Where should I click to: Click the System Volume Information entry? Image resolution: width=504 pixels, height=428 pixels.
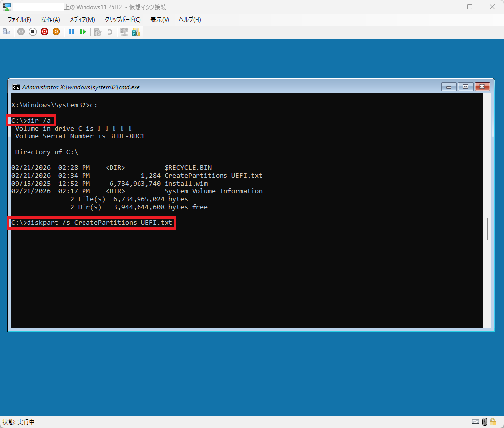[x=213, y=191]
